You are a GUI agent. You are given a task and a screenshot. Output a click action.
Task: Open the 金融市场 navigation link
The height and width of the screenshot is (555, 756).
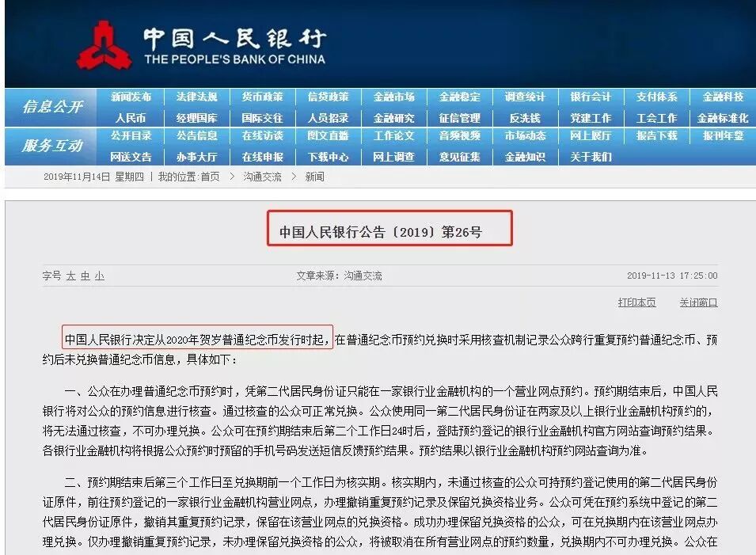pos(394,97)
